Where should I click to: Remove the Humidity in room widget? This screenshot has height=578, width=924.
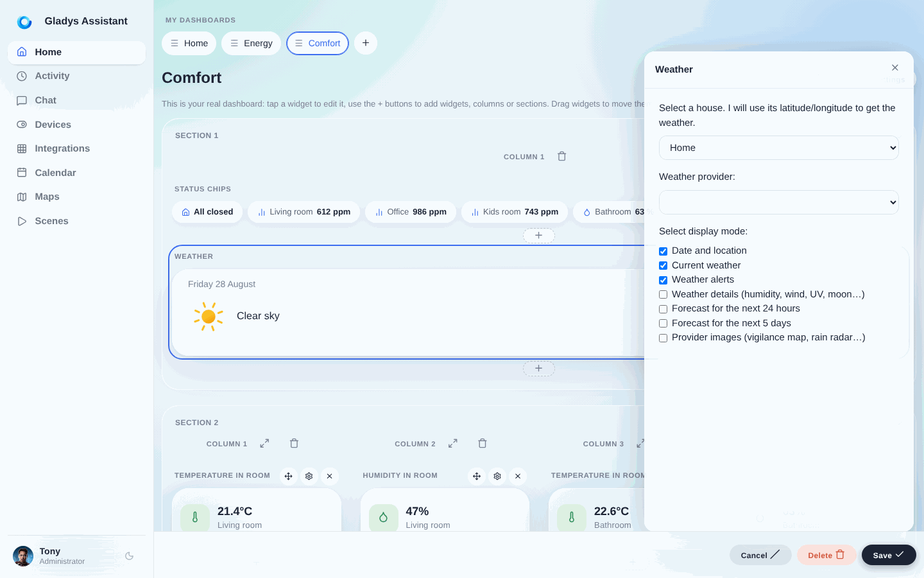click(518, 476)
